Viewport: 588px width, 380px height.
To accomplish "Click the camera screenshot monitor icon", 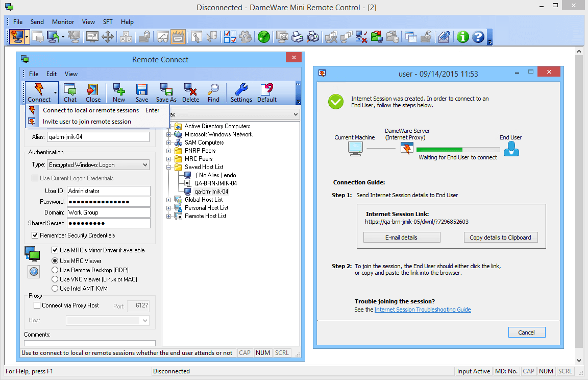I will 282,37.
